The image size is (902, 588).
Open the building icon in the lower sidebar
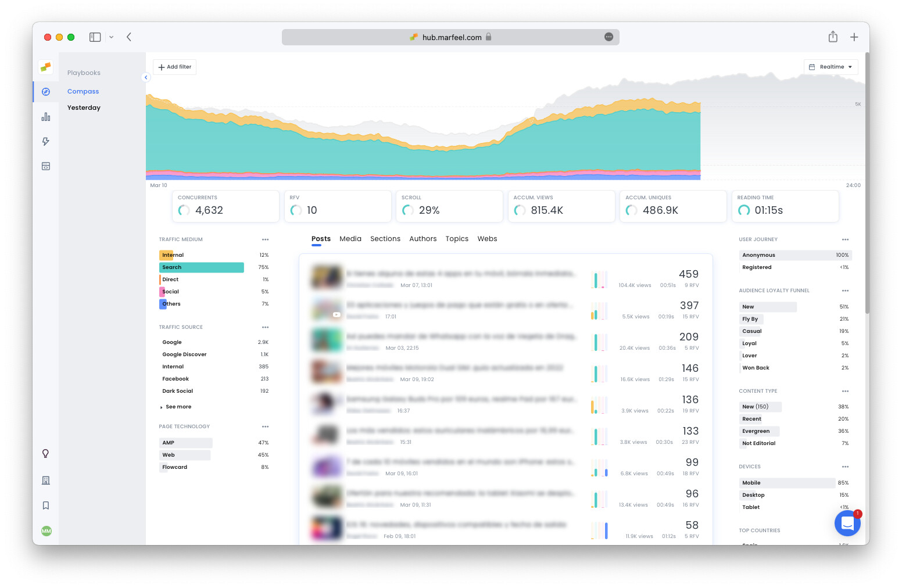click(45, 480)
